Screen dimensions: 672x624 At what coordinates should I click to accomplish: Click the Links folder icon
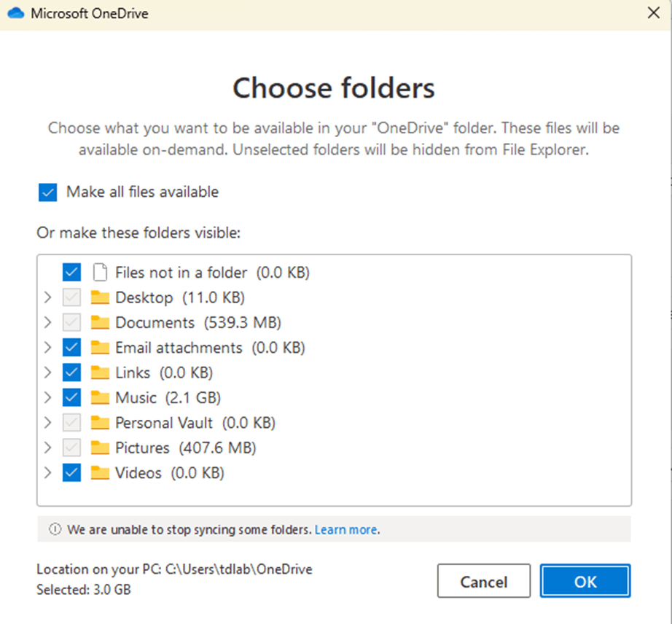coord(100,373)
